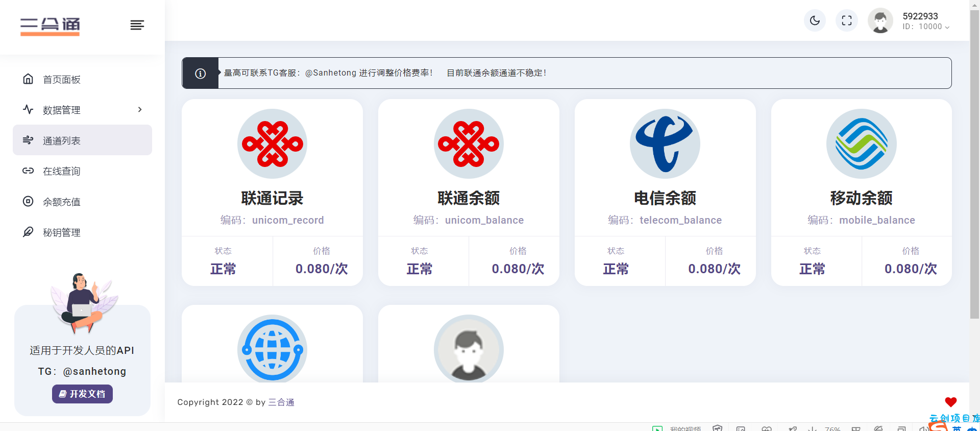Click the gray person avatar card icon
The height and width of the screenshot is (431, 980).
pos(469,349)
